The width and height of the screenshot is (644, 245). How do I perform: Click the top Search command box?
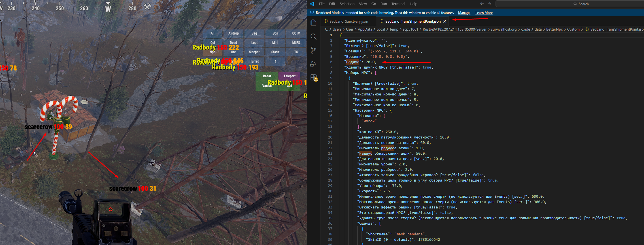tap(581, 4)
